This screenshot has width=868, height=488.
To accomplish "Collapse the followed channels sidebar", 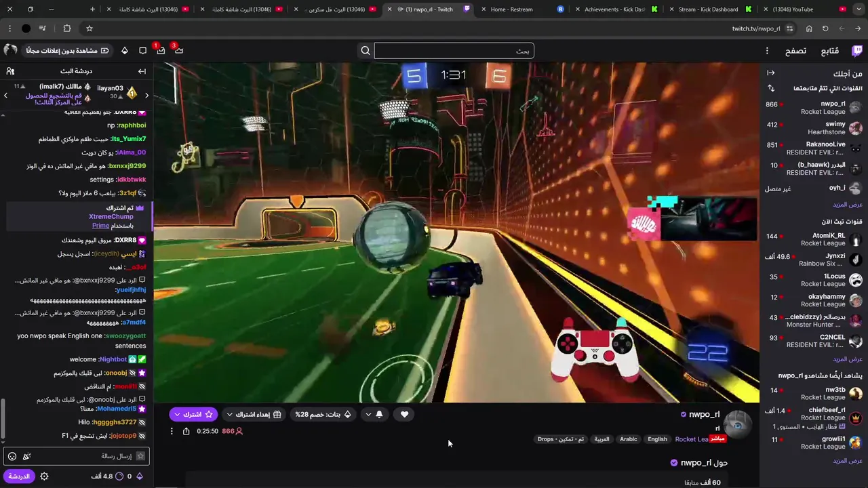I will coord(770,73).
